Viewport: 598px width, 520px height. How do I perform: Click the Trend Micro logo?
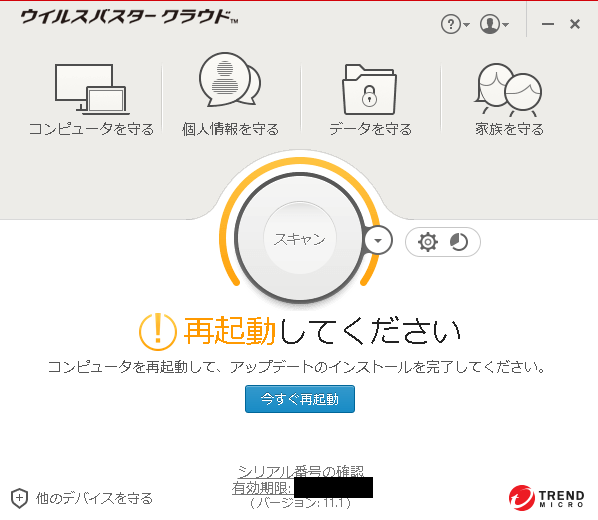(547, 498)
